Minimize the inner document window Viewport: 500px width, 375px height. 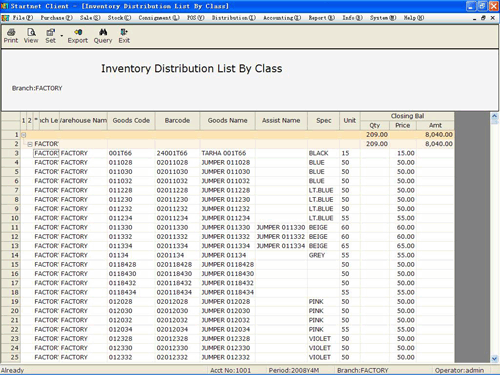point(474,18)
